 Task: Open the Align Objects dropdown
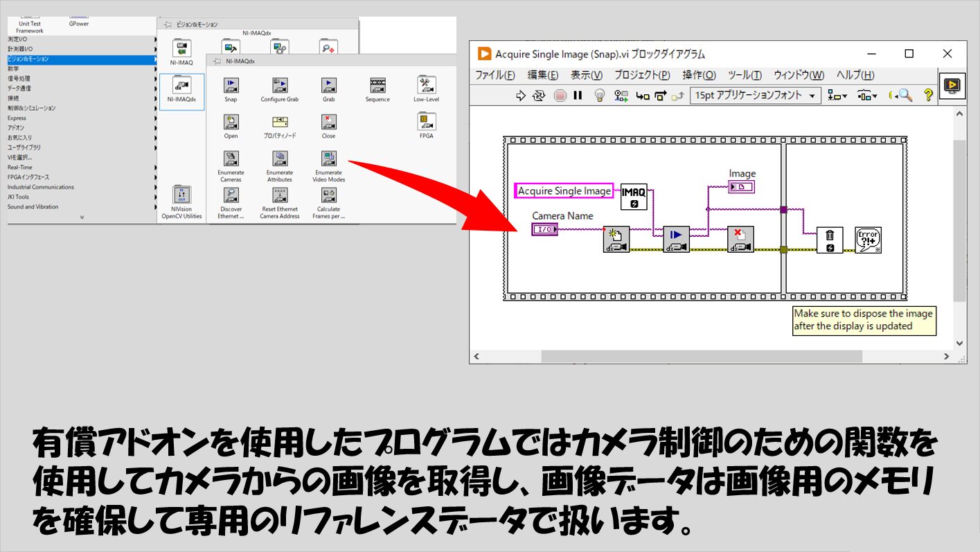pyautogui.click(x=837, y=96)
